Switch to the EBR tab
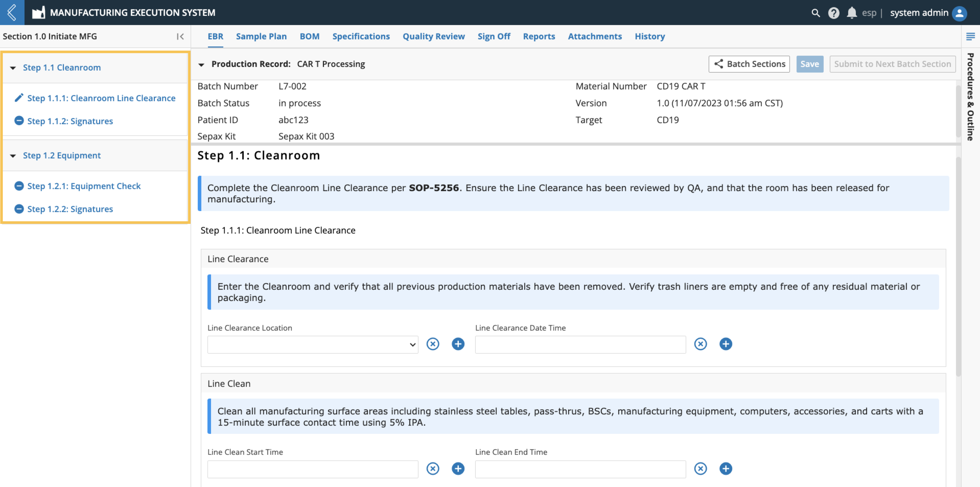 215,37
